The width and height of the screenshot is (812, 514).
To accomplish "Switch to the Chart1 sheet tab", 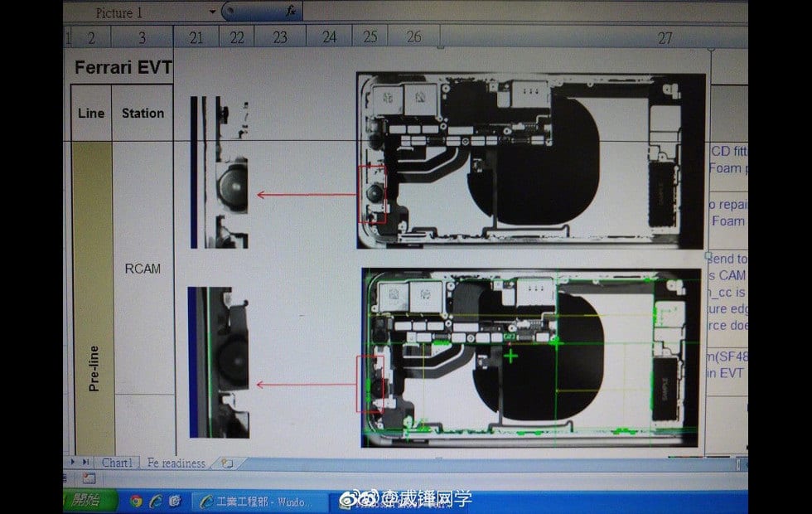I will pyautogui.click(x=117, y=463).
